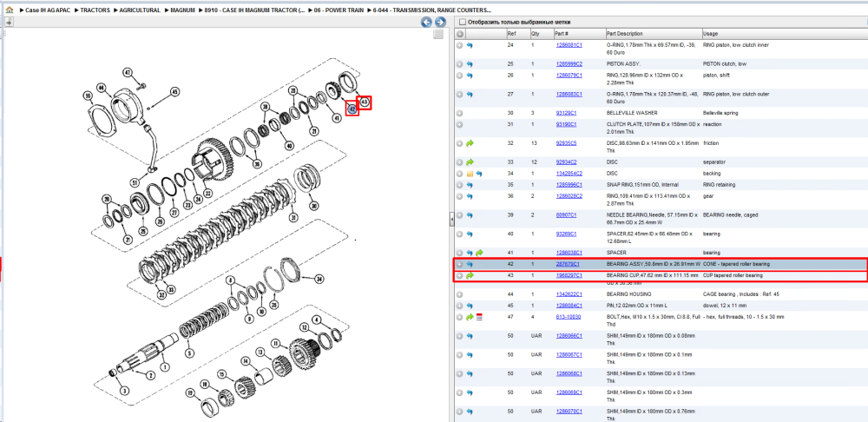868x422 pixels.
Task: Open the 6-044 - TRANSMISSION, RANGE COUNTERS breadcrumb
Action: pos(431,10)
